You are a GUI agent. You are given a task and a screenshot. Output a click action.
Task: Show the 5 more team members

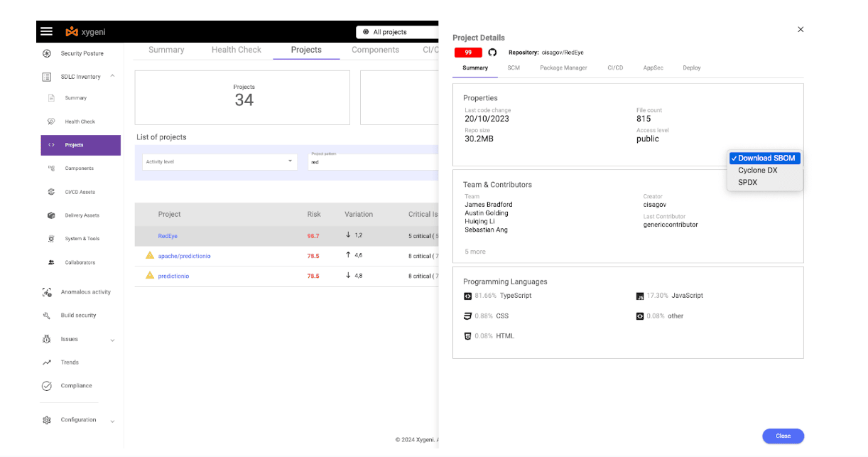tap(475, 252)
